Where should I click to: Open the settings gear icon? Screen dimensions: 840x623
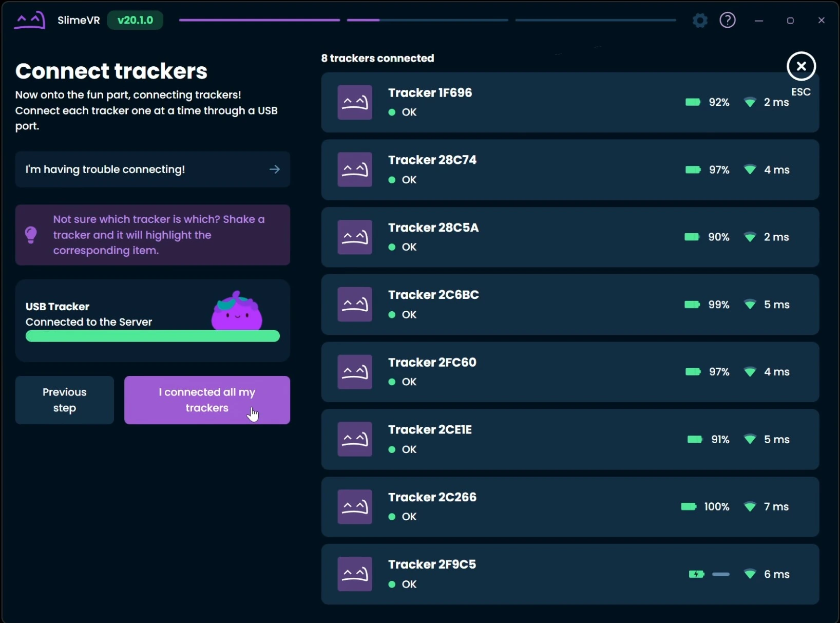pos(700,21)
